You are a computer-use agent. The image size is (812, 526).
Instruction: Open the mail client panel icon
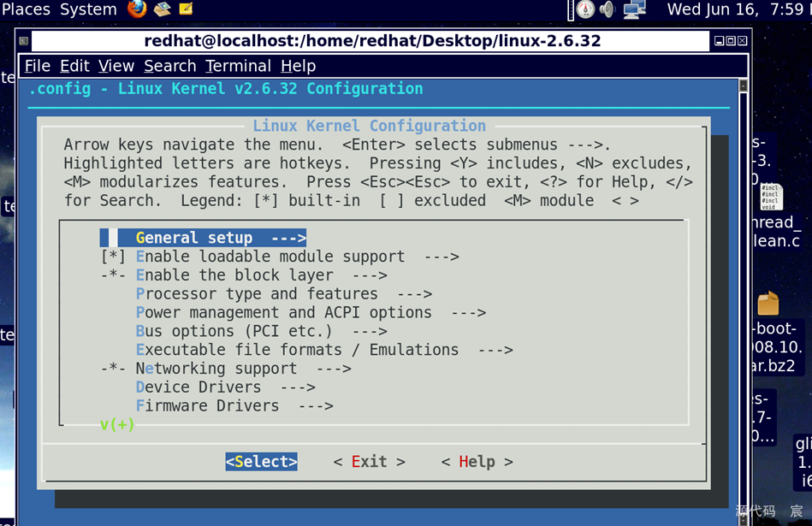coord(162,9)
